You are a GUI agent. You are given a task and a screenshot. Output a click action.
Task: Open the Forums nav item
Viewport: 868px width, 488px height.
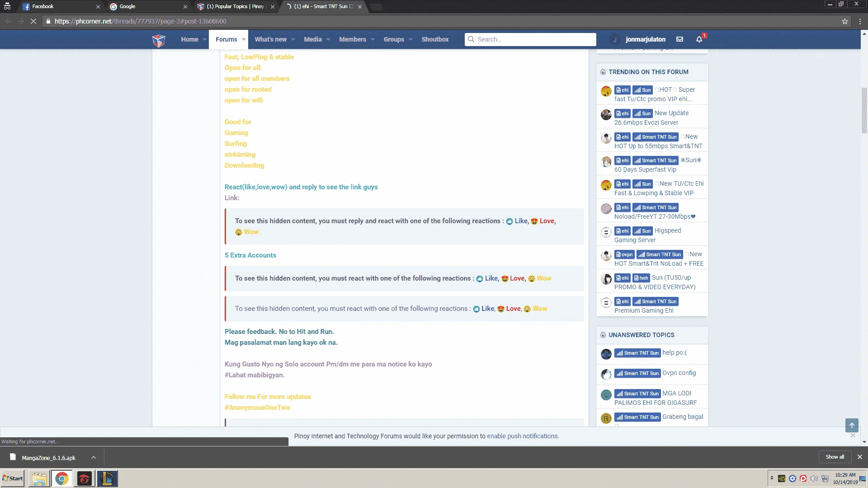[x=226, y=39]
